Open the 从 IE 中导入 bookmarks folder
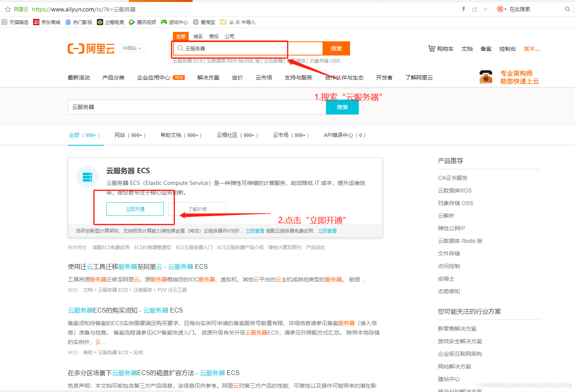This screenshot has width=575, height=392. (x=238, y=22)
